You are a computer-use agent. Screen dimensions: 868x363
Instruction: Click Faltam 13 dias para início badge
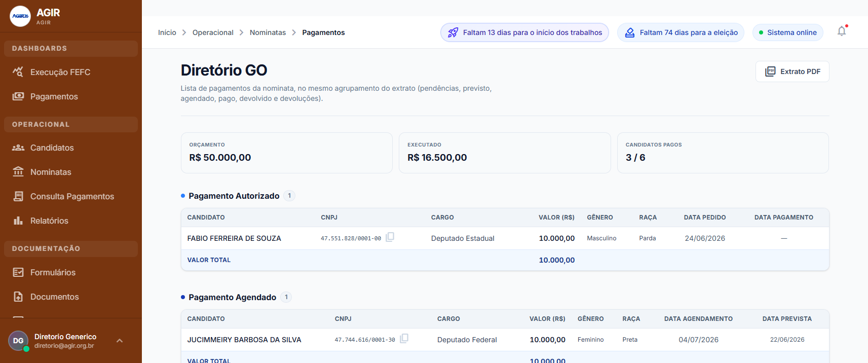pyautogui.click(x=524, y=32)
